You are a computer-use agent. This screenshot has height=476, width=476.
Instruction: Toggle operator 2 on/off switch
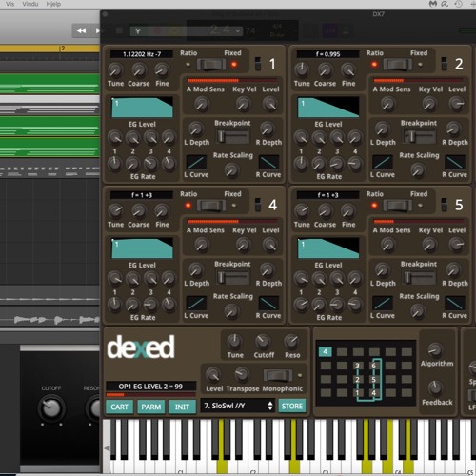(445, 64)
